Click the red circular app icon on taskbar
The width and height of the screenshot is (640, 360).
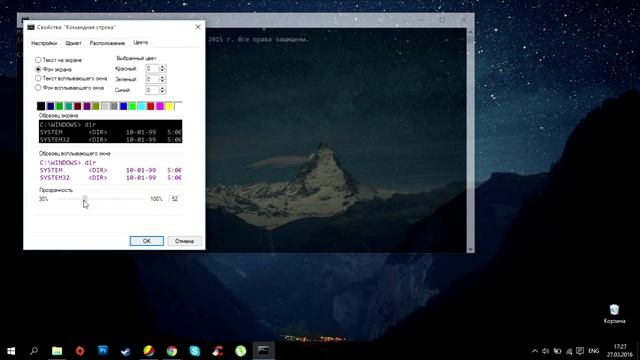(80, 351)
